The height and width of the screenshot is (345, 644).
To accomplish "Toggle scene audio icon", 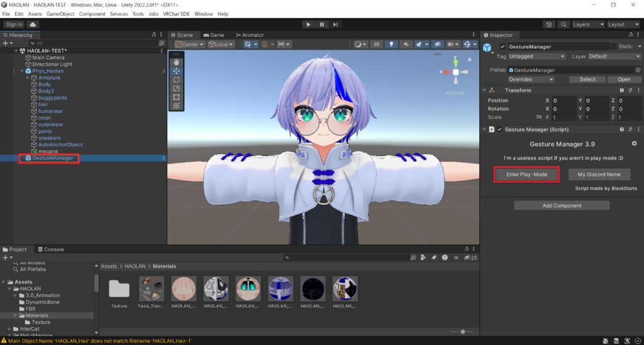I will [406, 45].
